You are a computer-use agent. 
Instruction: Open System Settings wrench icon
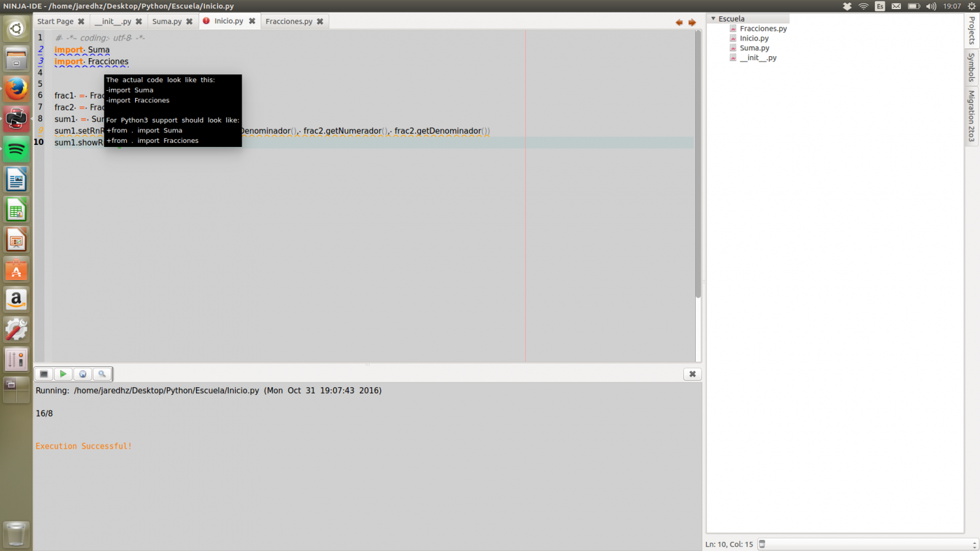pyautogui.click(x=16, y=330)
